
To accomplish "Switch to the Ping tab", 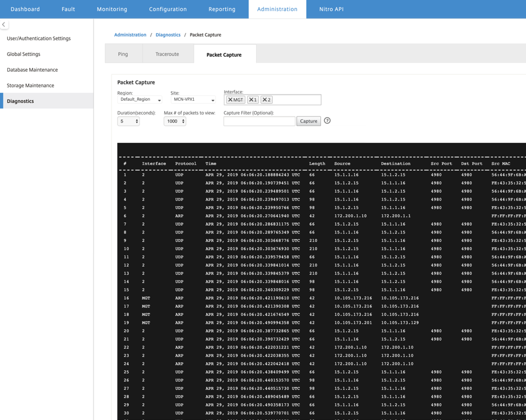I will point(123,54).
